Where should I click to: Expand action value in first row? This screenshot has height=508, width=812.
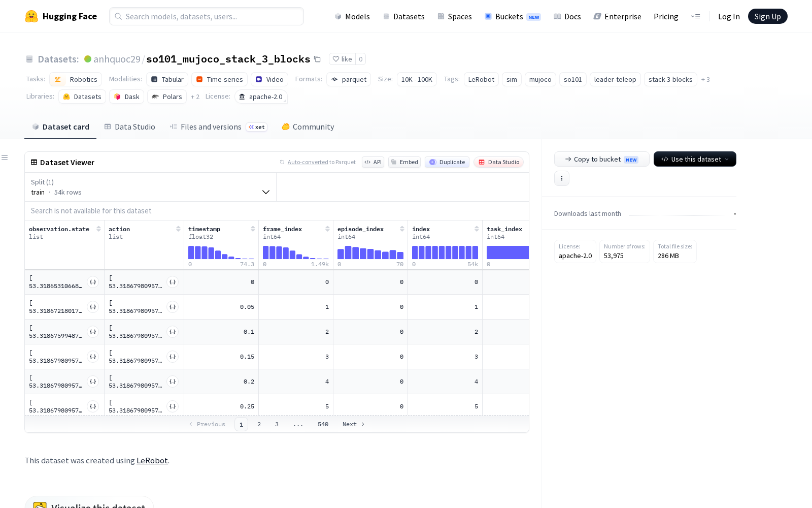(173, 282)
